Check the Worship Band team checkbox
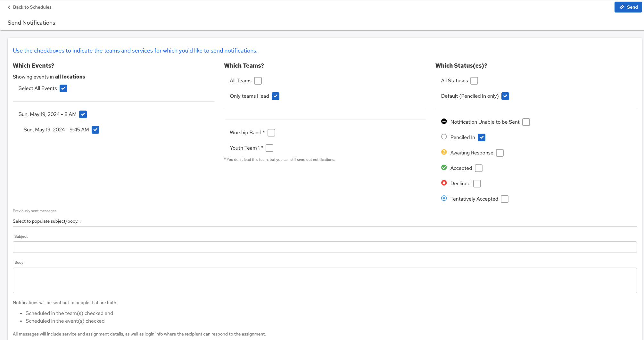This screenshot has width=644, height=340. coord(271,133)
